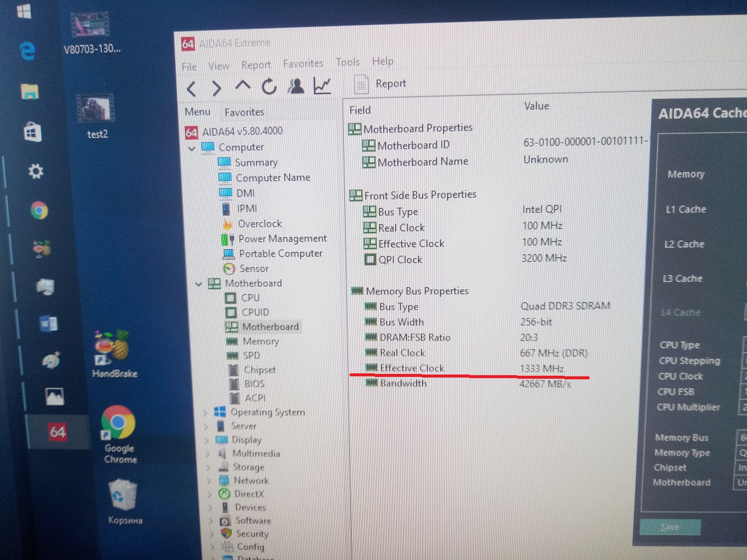Open the Software tree category
This screenshot has width=747, height=560.
(246, 521)
